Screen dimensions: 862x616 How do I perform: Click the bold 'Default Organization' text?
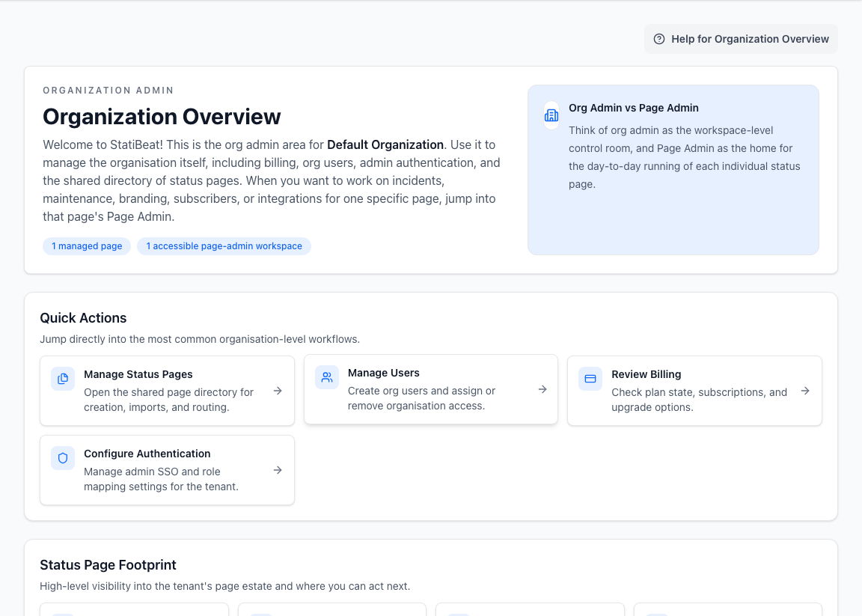pos(385,144)
